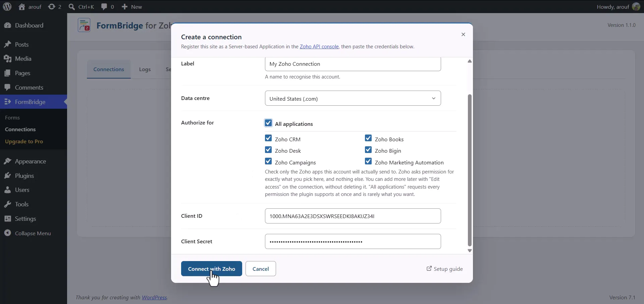Image resolution: width=644 pixels, height=304 pixels.
Task: Open the Data centre dropdown
Action: click(353, 98)
